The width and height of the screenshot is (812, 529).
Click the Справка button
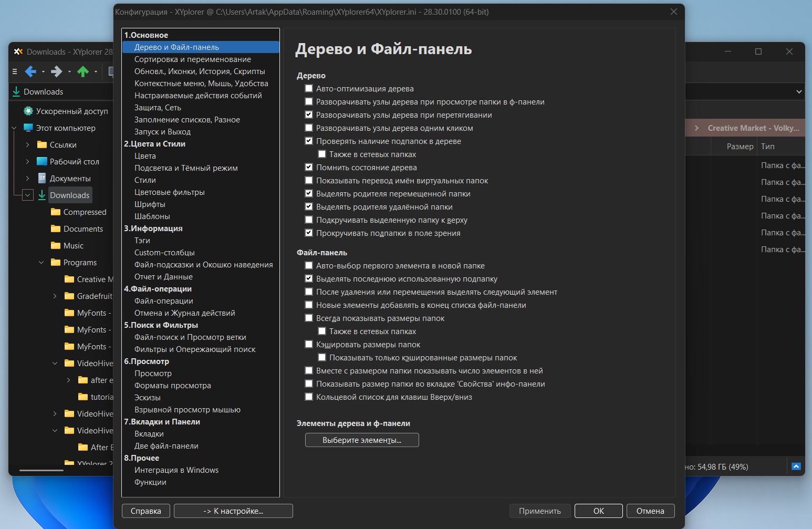point(146,511)
